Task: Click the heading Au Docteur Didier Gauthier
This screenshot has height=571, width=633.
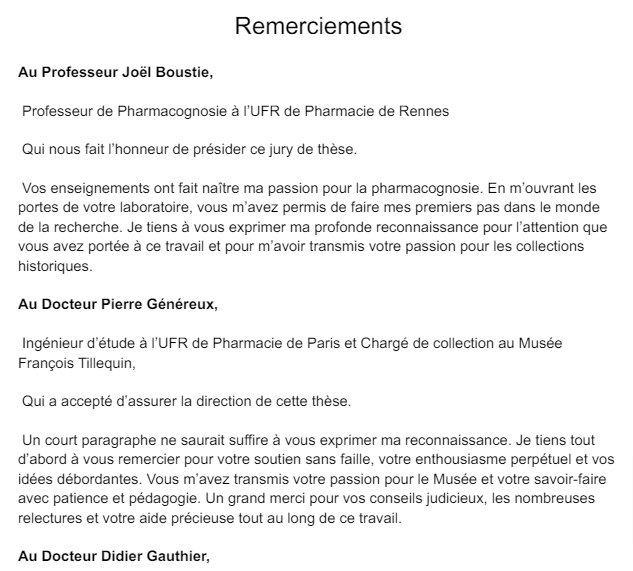Action: pyautogui.click(x=114, y=558)
